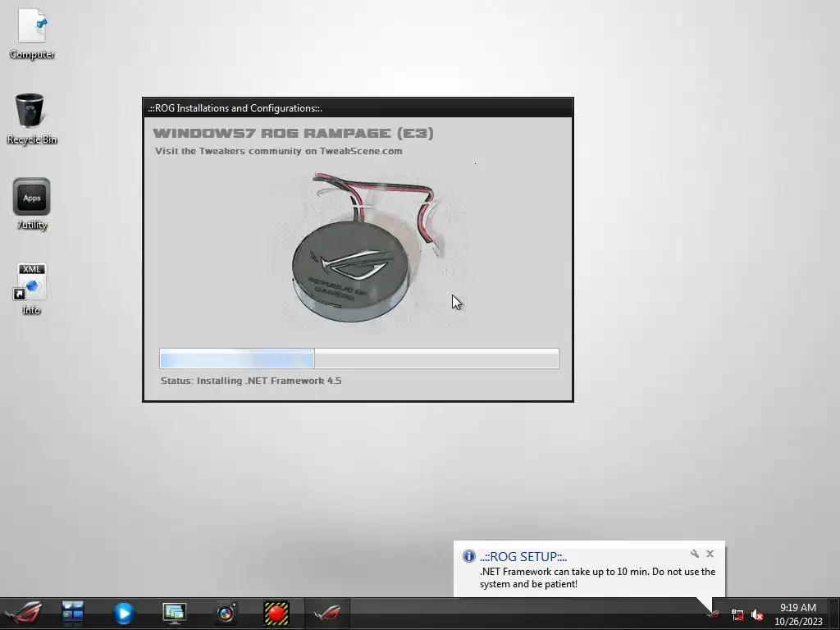Click the ROG SETUP info icon

pyautogui.click(x=468, y=556)
